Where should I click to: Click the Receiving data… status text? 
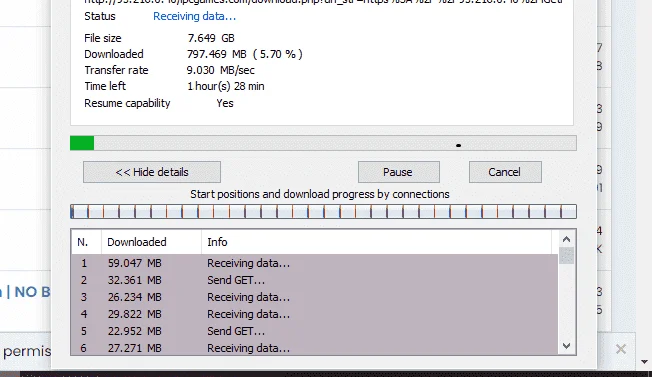click(x=194, y=16)
